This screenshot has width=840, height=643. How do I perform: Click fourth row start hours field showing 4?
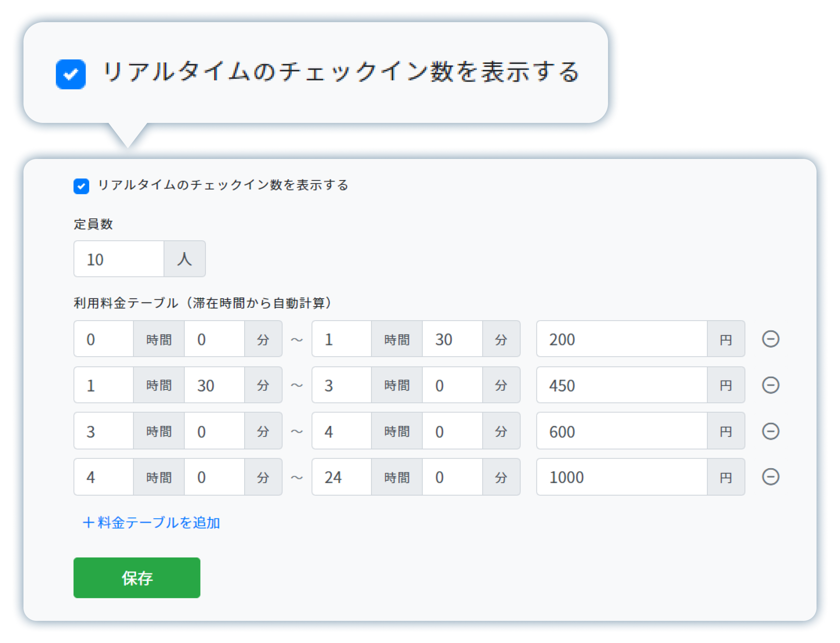[104, 477]
